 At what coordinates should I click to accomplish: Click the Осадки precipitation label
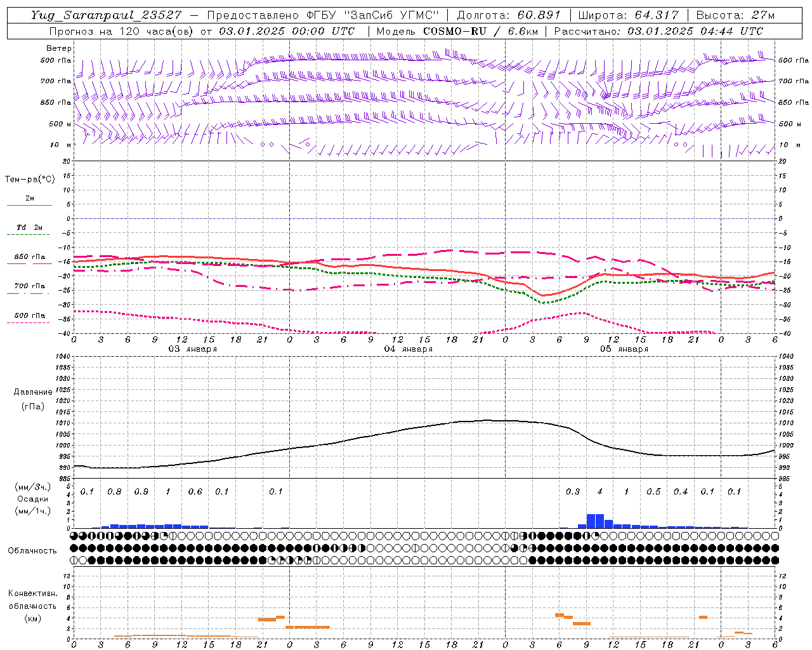pos(32,499)
